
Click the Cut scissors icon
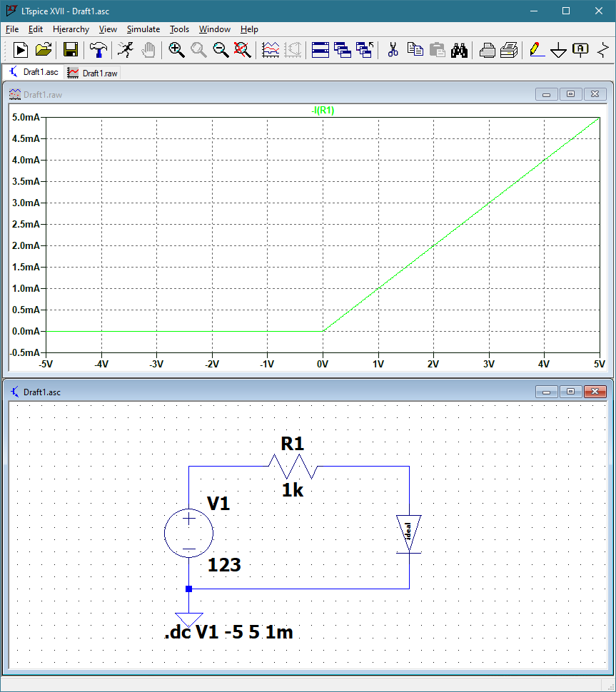point(393,50)
